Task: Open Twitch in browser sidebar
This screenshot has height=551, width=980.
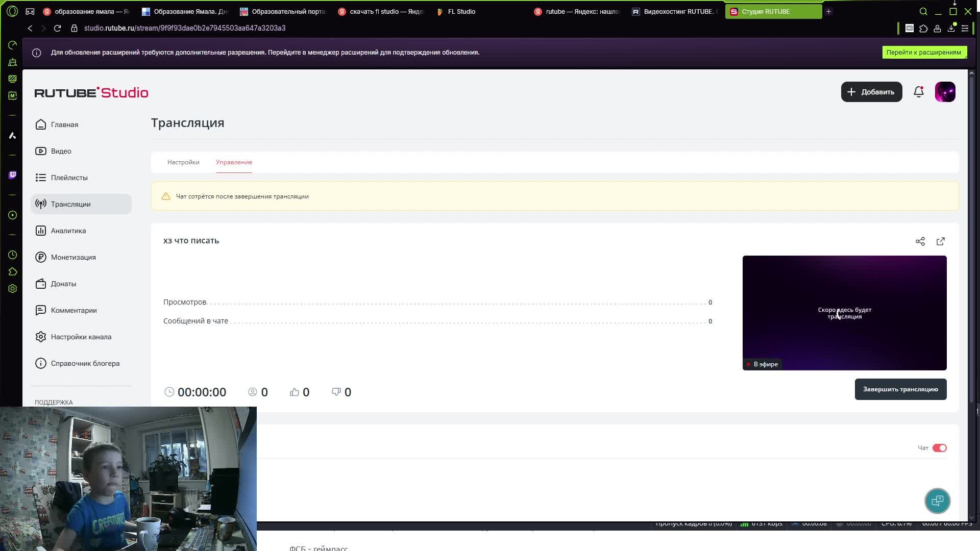Action: pos(12,175)
